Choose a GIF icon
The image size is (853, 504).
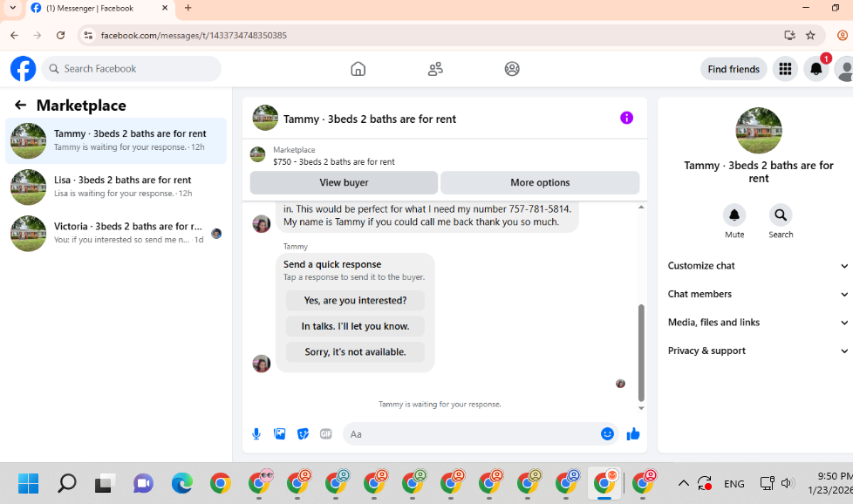(326, 434)
